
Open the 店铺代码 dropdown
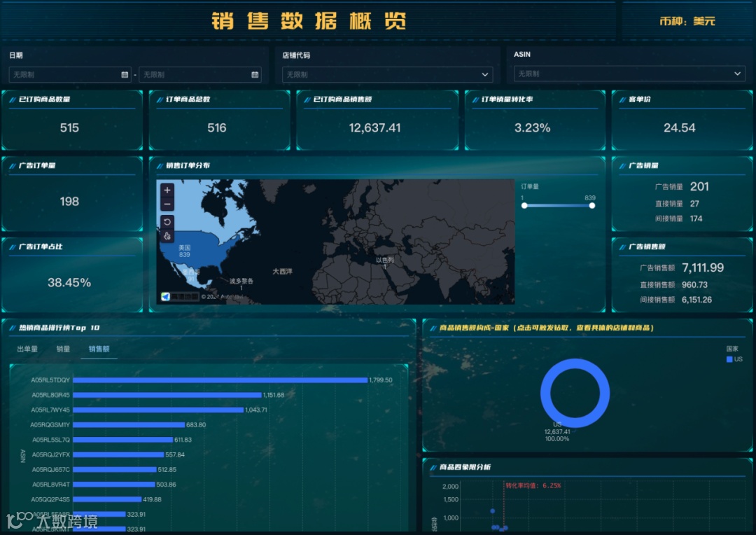coord(388,74)
